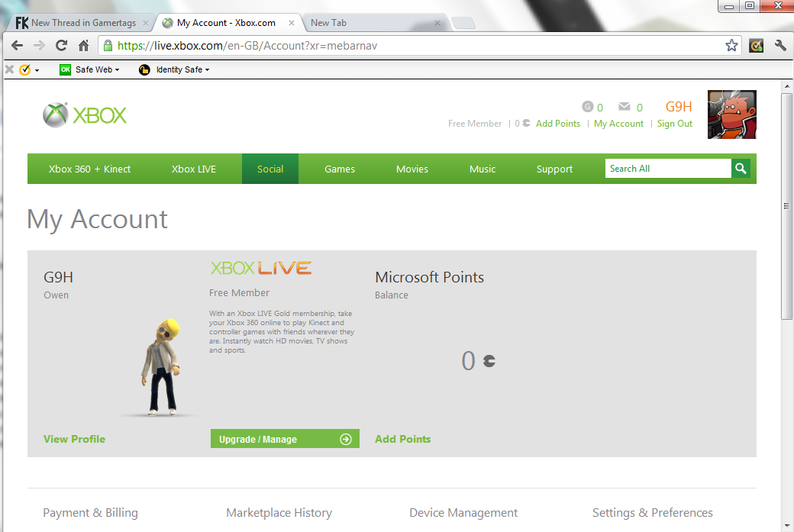Screen dimensions: 794x532
Task: Open the Xbox 360 + Kinect menu
Action: (x=89, y=169)
